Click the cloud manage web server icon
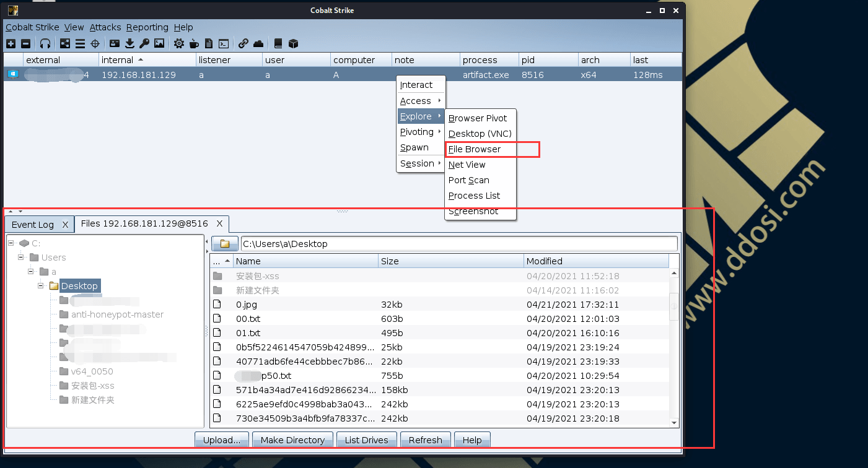 click(x=258, y=43)
